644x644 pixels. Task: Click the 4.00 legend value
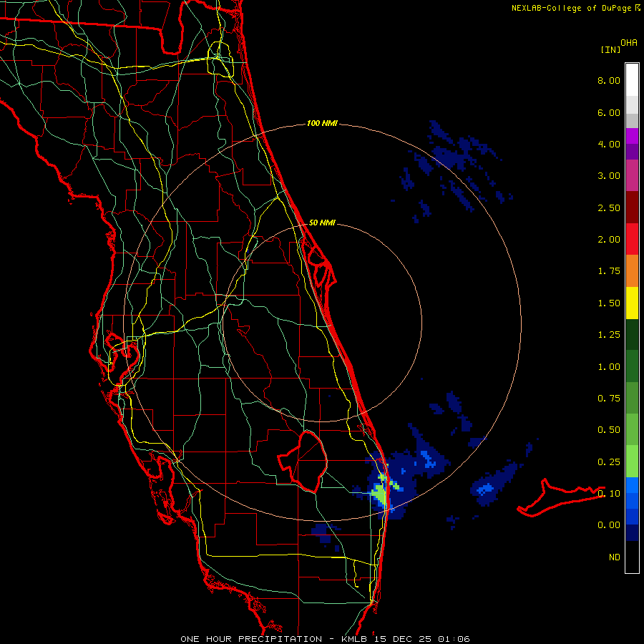tap(609, 144)
